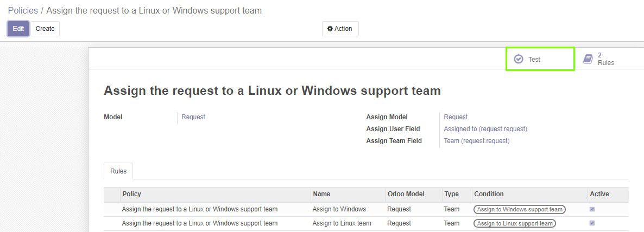Open the Assign Model Request link
Viewport: 644px width, 232px height.
click(x=456, y=117)
